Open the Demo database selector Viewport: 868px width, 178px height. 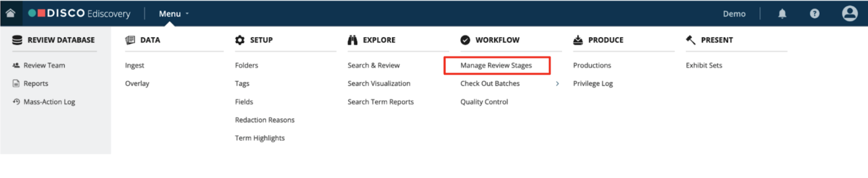[x=734, y=13]
